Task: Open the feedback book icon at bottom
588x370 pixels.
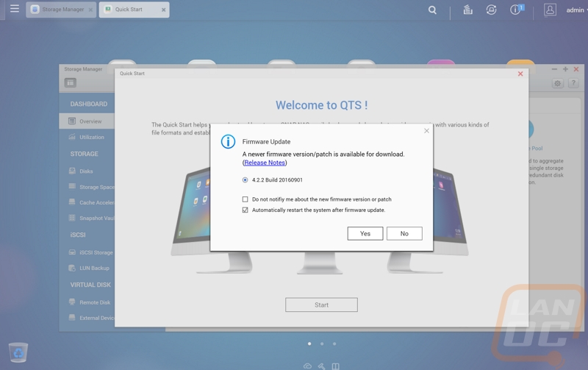Action: 336,366
